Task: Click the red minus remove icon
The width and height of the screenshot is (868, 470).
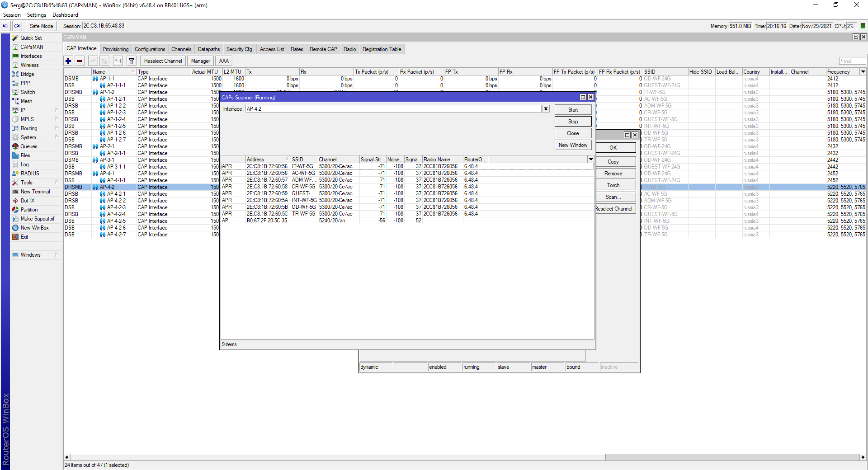Action: pyautogui.click(x=80, y=61)
